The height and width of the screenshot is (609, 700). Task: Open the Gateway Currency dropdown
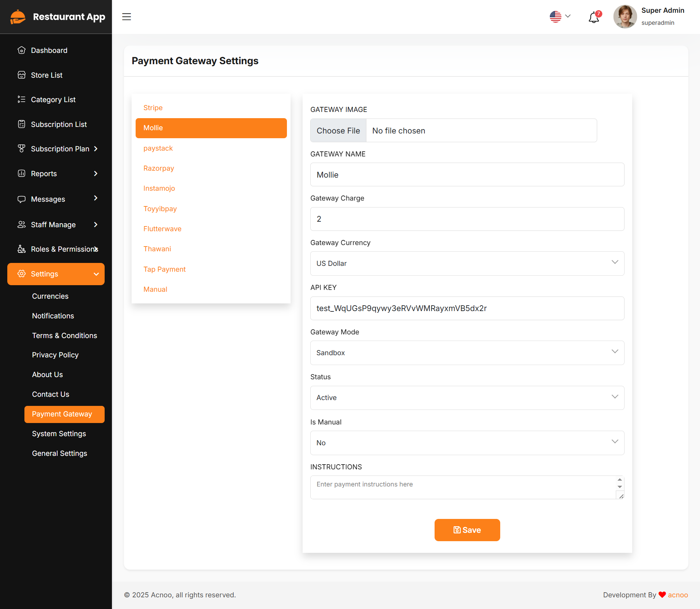point(467,263)
